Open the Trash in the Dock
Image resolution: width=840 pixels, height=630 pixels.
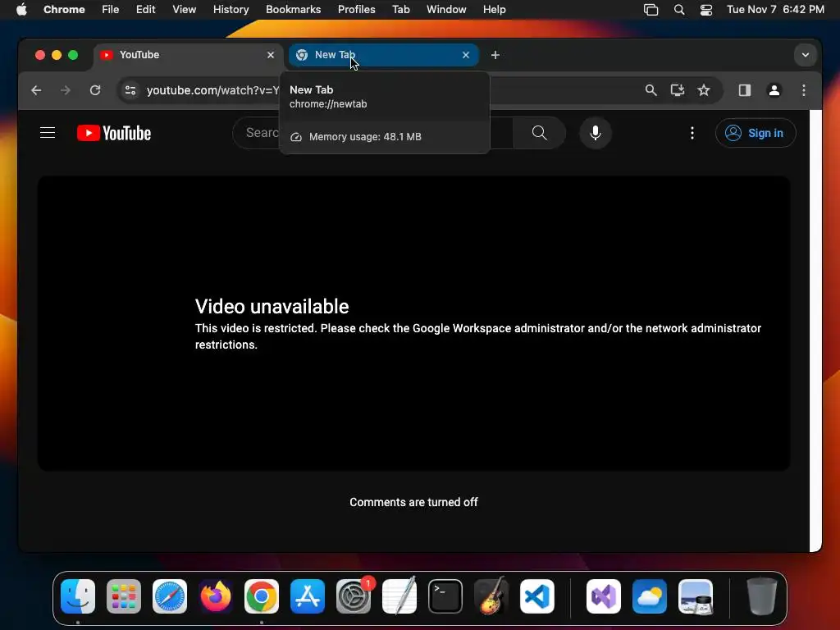click(x=762, y=596)
